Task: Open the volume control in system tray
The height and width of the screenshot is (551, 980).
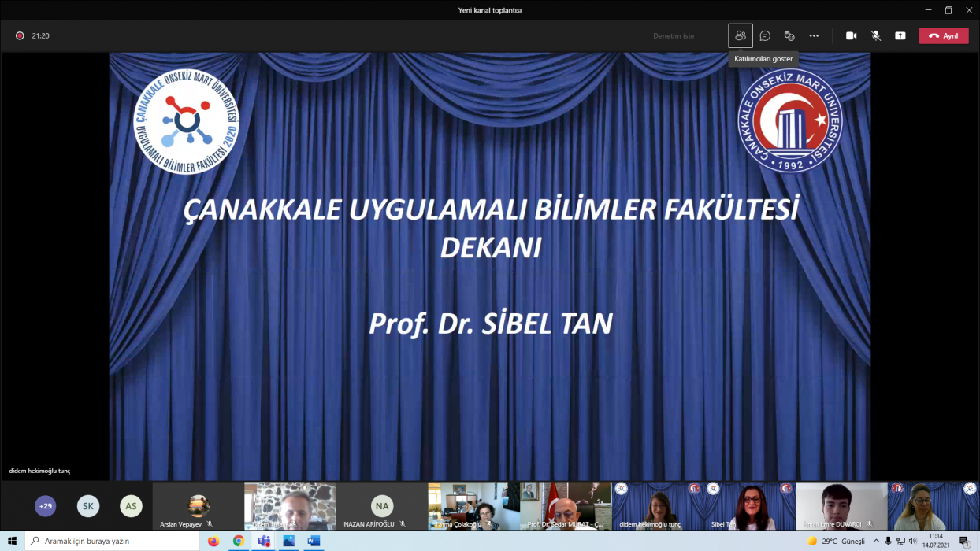Action: tap(914, 541)
